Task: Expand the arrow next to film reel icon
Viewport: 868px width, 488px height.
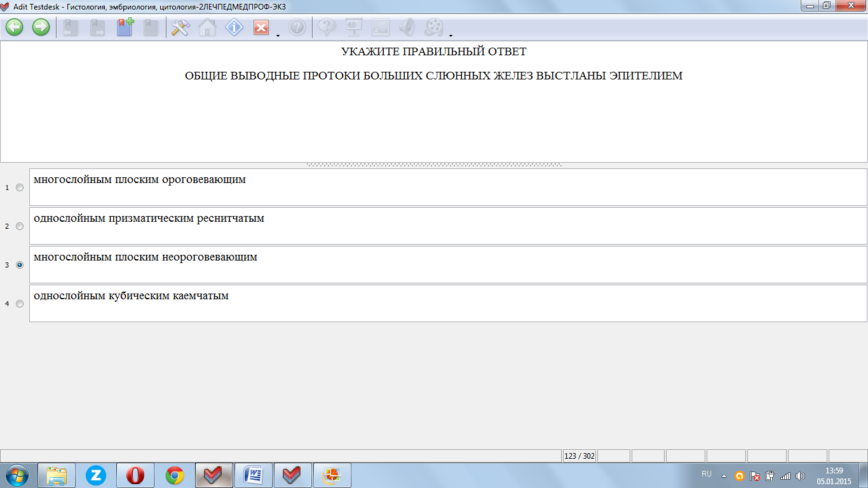Action: pyautogui.click(x=451, y=35)
